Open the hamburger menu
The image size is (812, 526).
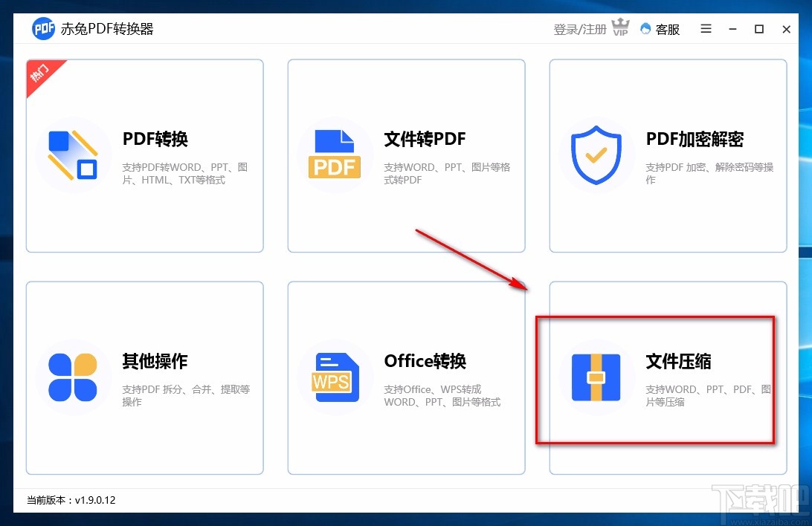coord(705,28)
